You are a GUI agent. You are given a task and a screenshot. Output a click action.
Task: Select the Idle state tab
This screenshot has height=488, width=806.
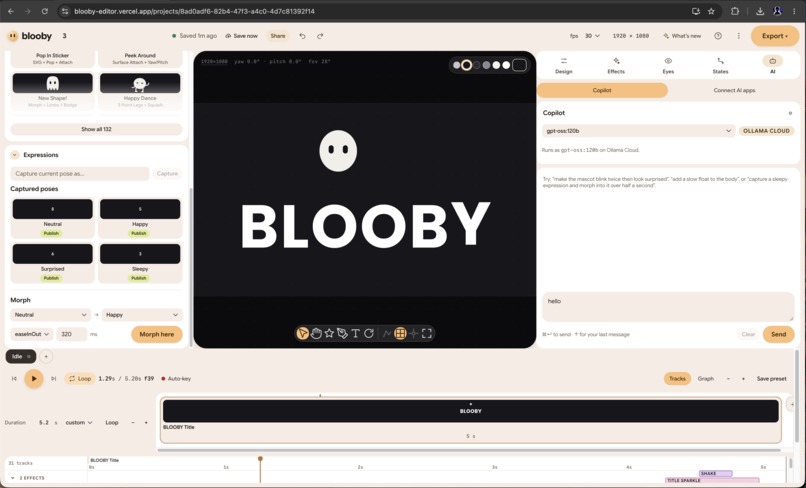[21, 356]
